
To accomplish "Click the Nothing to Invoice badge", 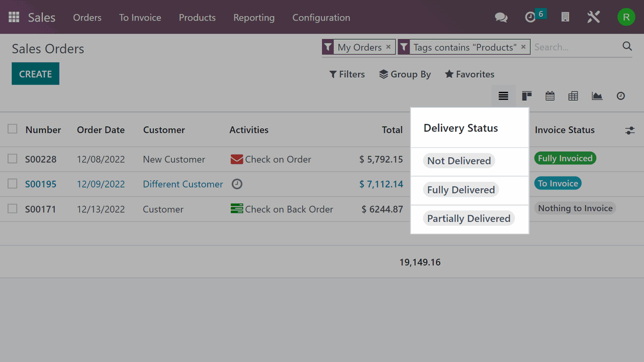I will (575, 208).
